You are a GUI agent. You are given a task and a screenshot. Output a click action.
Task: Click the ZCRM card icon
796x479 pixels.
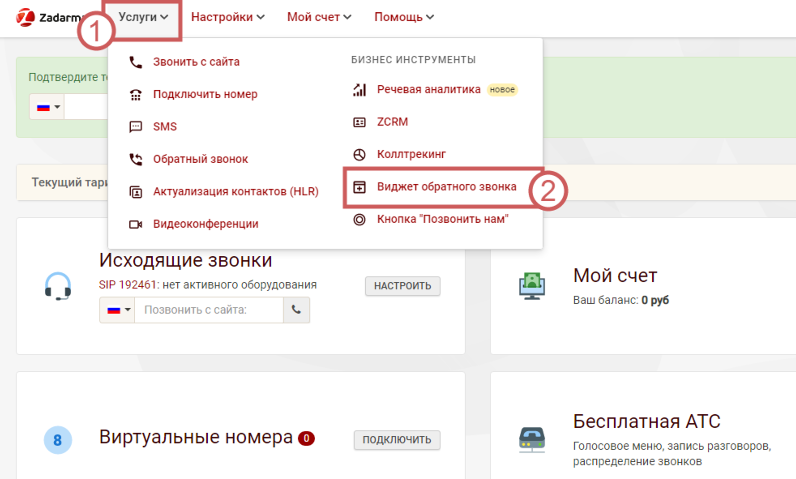click(x=360, y=122)
